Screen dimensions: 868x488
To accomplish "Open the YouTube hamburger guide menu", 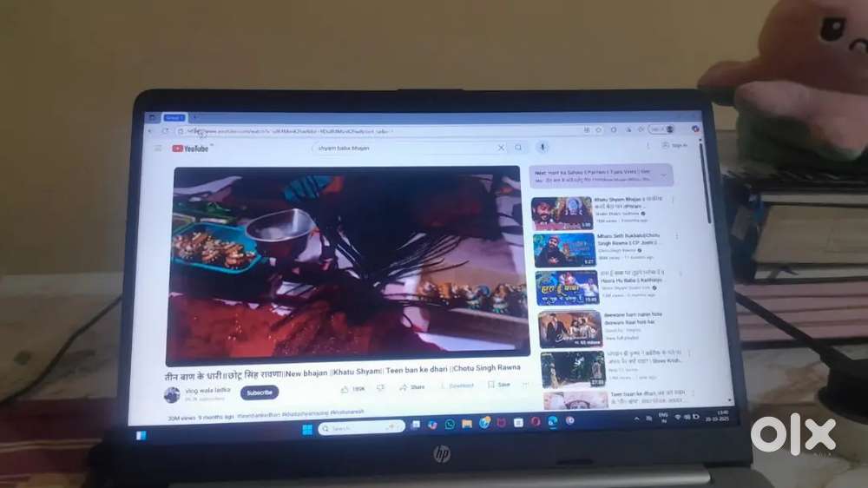I will point(158,148).
